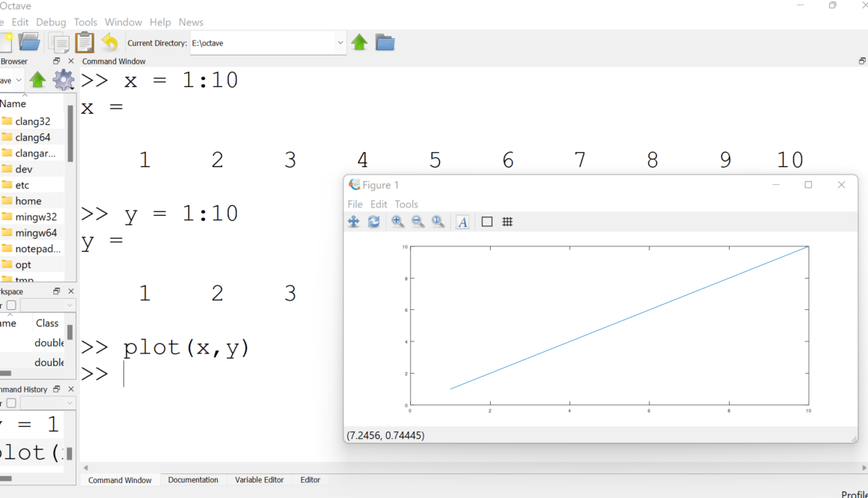This screenshot has height=498, width=868.
Task: Close the Command History panel
Action: pyautogui.click(x=71, y=389)
